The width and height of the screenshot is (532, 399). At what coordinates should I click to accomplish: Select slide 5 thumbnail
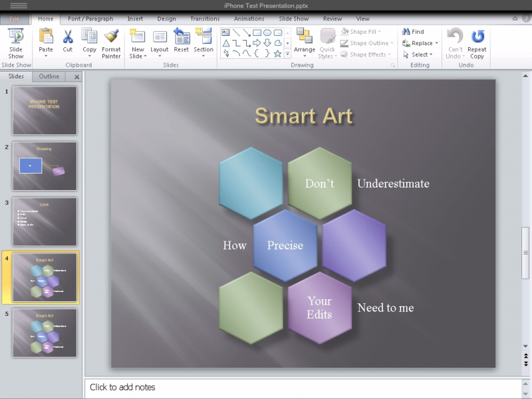click(x=45, y=333)
